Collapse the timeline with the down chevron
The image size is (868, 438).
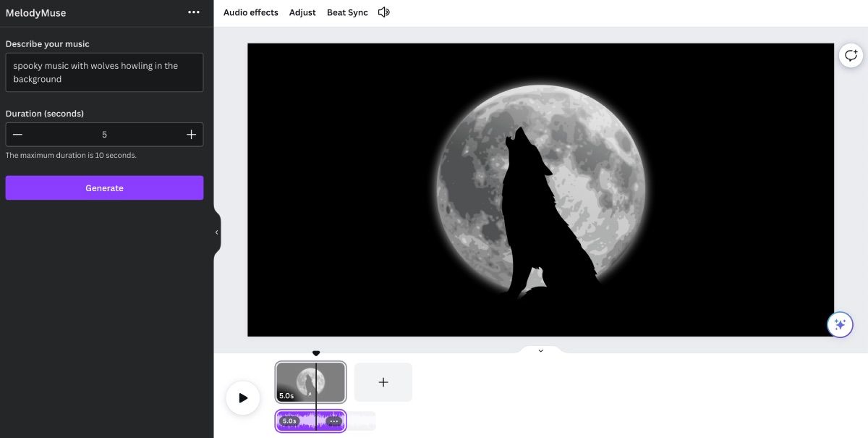[540, 350]
